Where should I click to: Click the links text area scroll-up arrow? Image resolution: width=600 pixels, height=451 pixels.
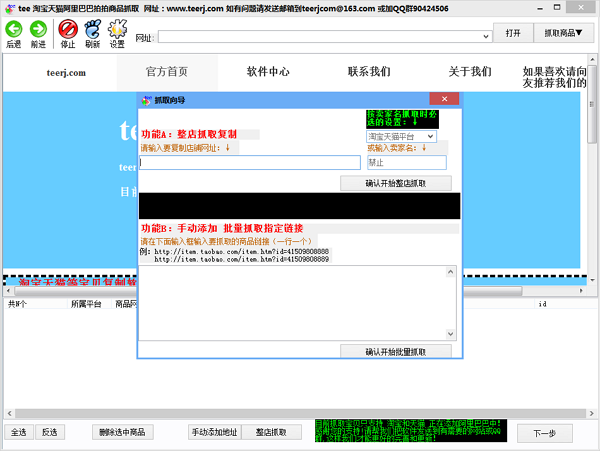coord(450,272)
